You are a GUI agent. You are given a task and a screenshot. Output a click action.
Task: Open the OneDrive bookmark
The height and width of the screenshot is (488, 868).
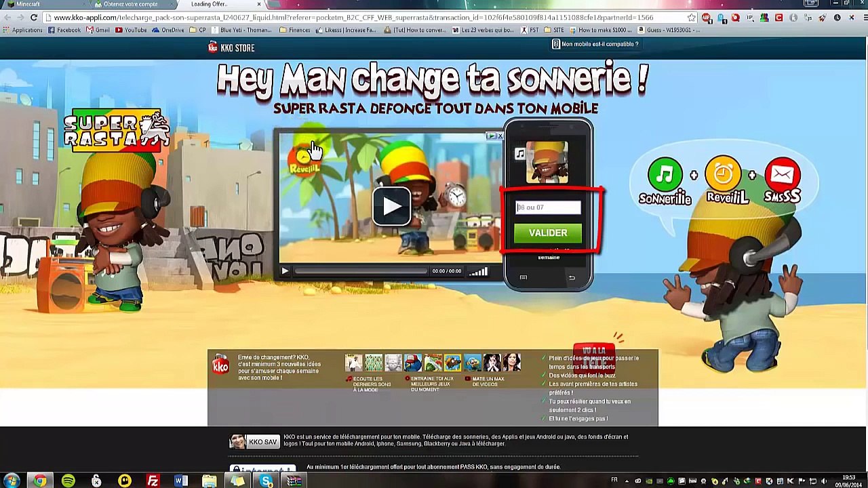[167, 30]
